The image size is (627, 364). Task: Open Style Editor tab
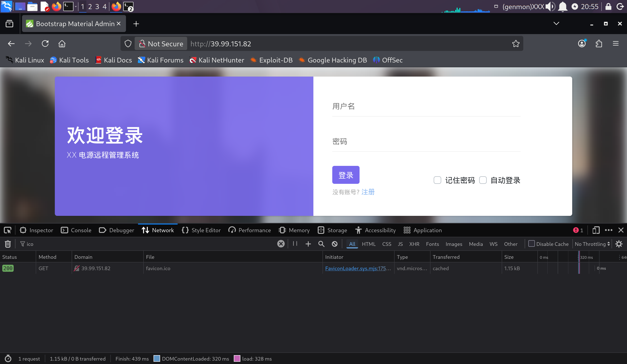tap(201, 230)
